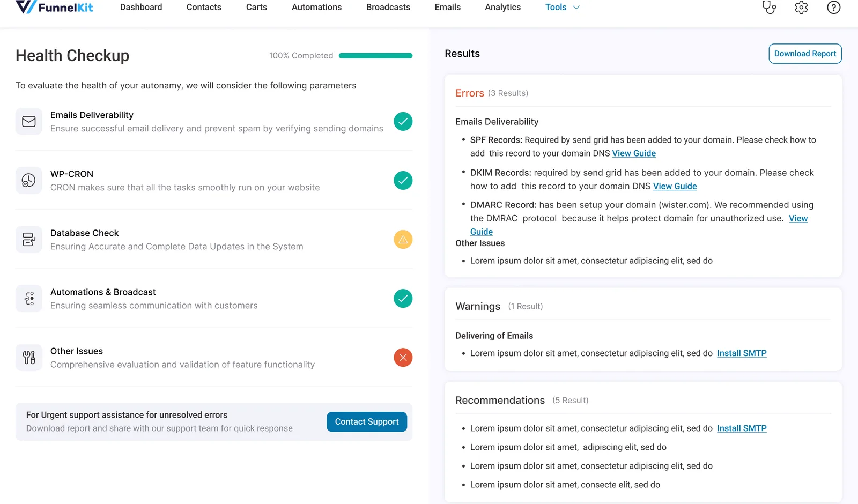The width and height of the screenshot is (858, 504).
Task: Click the 100% completed progress bar
Action: pyautogui.click(x=375, y=56)
